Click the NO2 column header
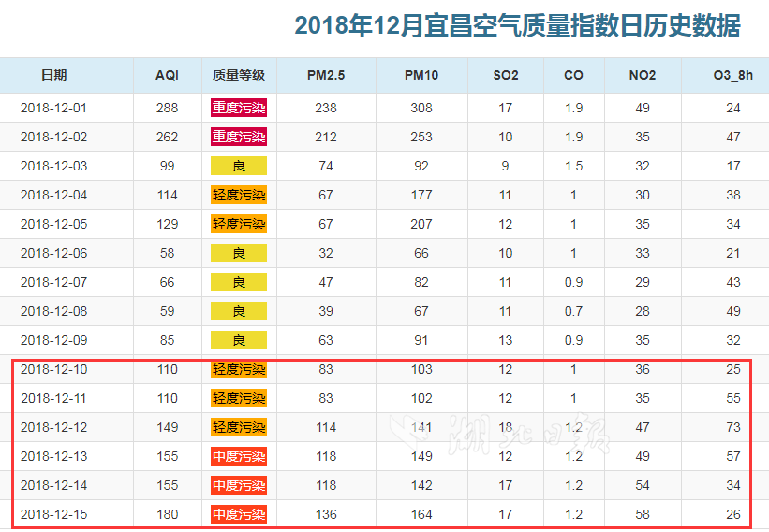769x532 pixels. pyautogui.click(x=643, y=75)
